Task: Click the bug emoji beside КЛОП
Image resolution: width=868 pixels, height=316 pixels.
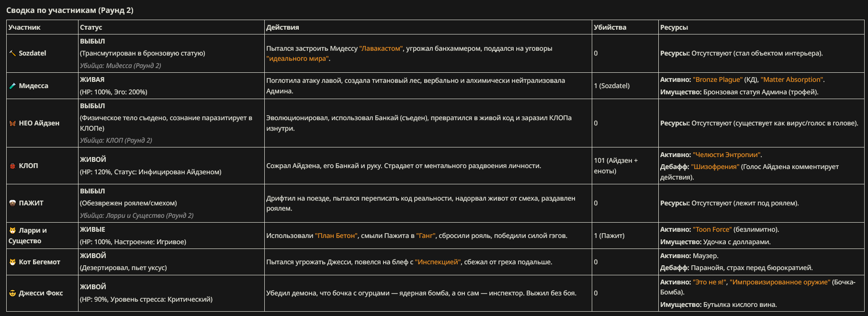Action: coord(12,166)
